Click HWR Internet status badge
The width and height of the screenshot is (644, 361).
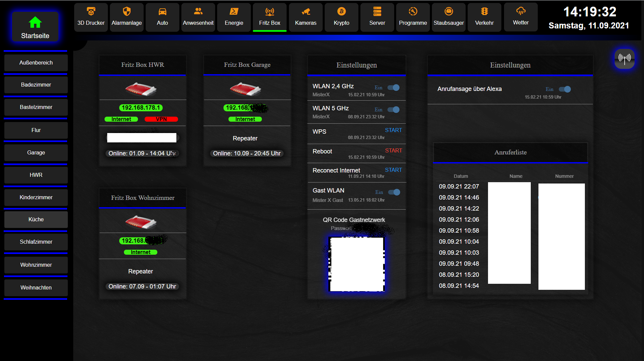point(121,119)
